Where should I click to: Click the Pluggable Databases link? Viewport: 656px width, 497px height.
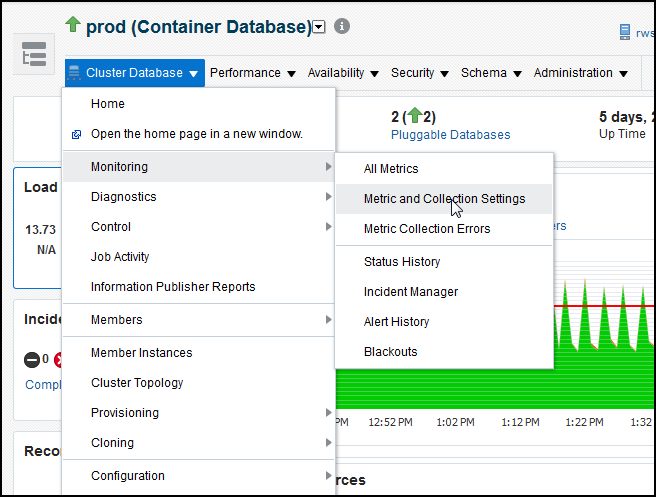pyautogui.click(x=450, y=135)
